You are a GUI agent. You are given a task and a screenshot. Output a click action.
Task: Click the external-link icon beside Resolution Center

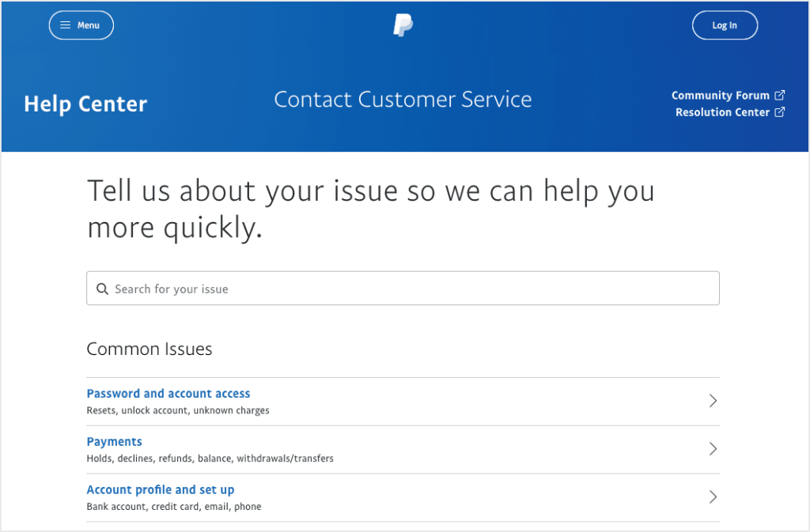tap(782, 111)
